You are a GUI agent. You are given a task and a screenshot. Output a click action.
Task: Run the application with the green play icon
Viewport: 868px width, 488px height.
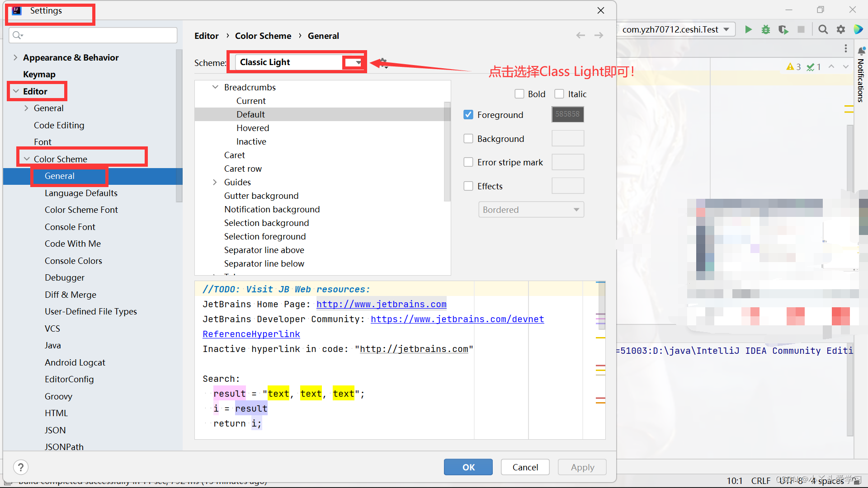(x=748, y=29)
